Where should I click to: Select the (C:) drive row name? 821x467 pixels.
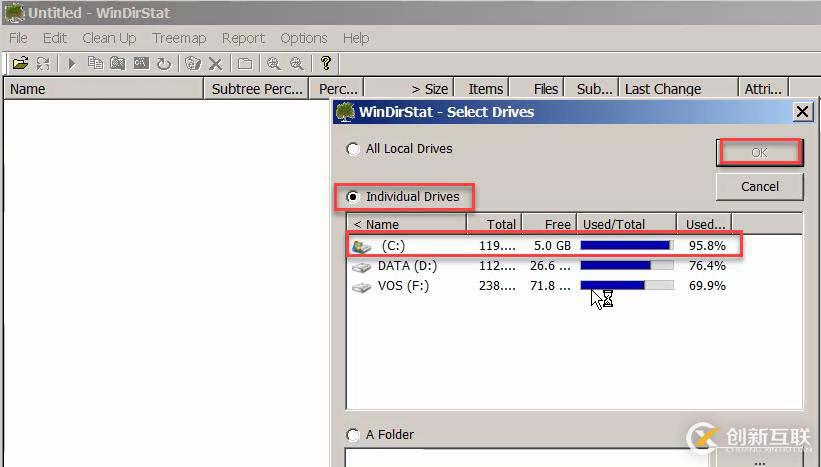pyautogui.click(x=393, y=246)
